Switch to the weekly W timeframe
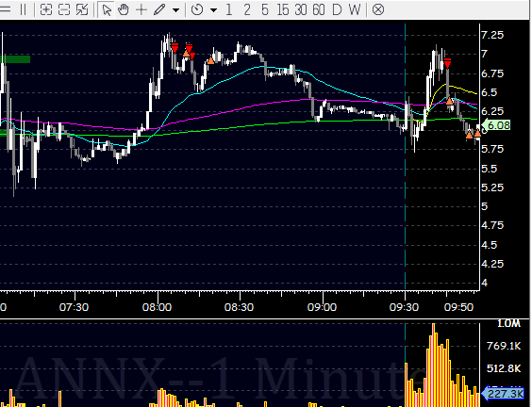Screen dimensions: 532x407 pyautogui.click(x=355, y=9)
